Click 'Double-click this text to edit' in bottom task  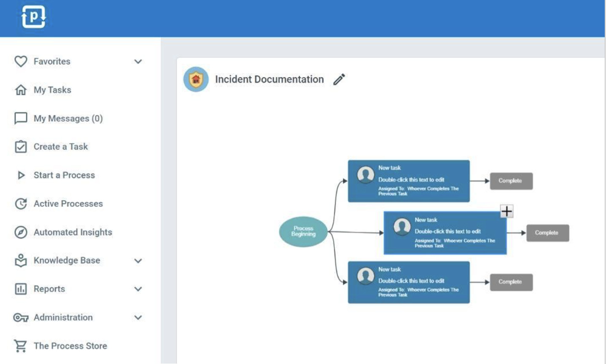(x=411, y=281)
